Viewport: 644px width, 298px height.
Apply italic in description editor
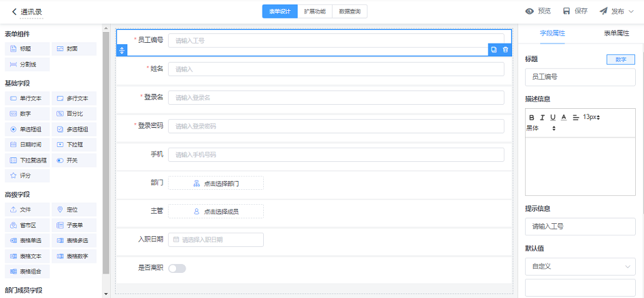tap(542, 117)
